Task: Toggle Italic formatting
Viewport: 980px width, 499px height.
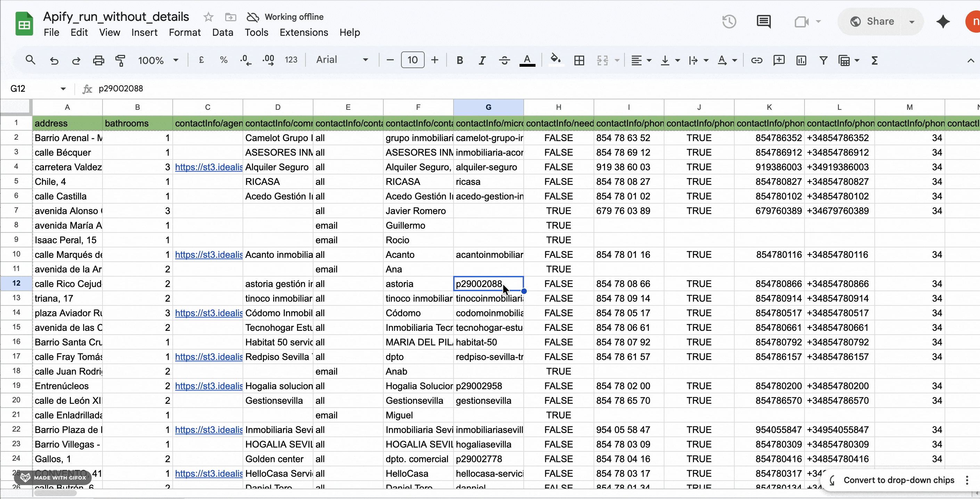Action: click(x=482, y=60)
